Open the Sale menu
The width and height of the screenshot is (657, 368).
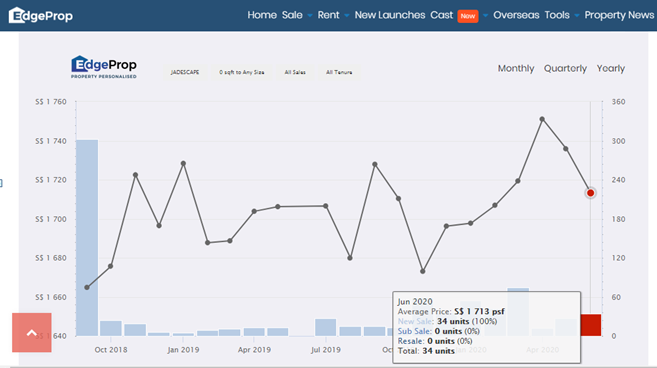tap(292, 15)
